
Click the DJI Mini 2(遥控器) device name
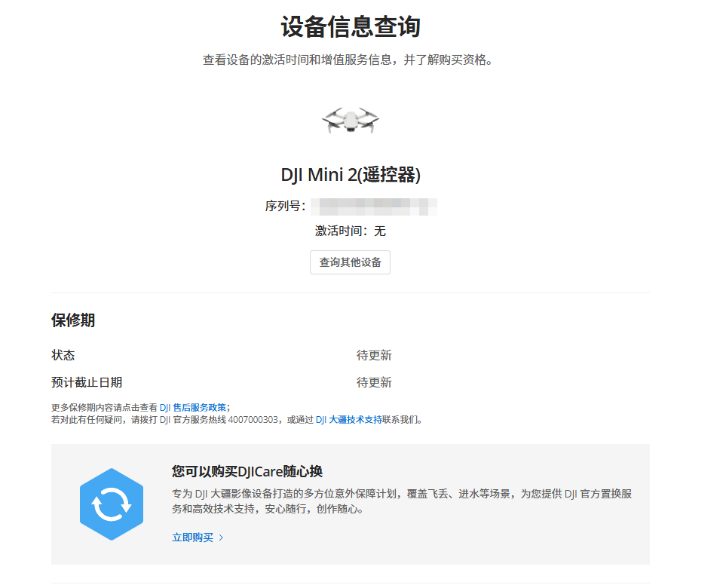click(351, 175)
